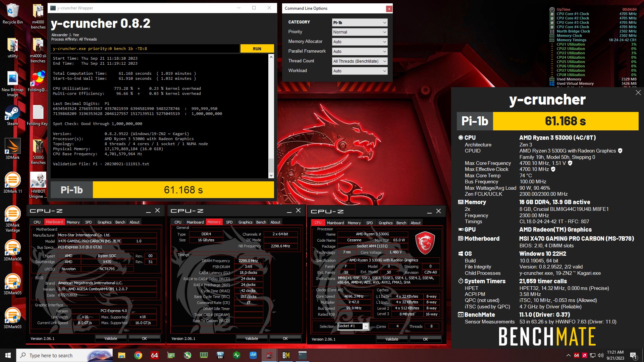Image resolution: width=644 pixels, height=362 pixels.
Task: Open About tab in right CPU-Z window
Action: [415, 223]
